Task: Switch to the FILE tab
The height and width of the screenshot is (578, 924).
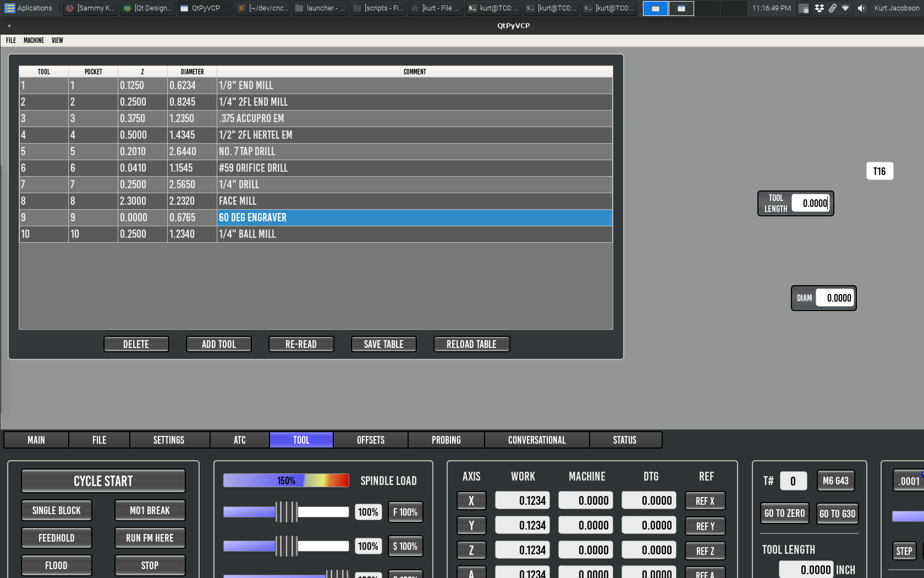Action: point(100,440)
